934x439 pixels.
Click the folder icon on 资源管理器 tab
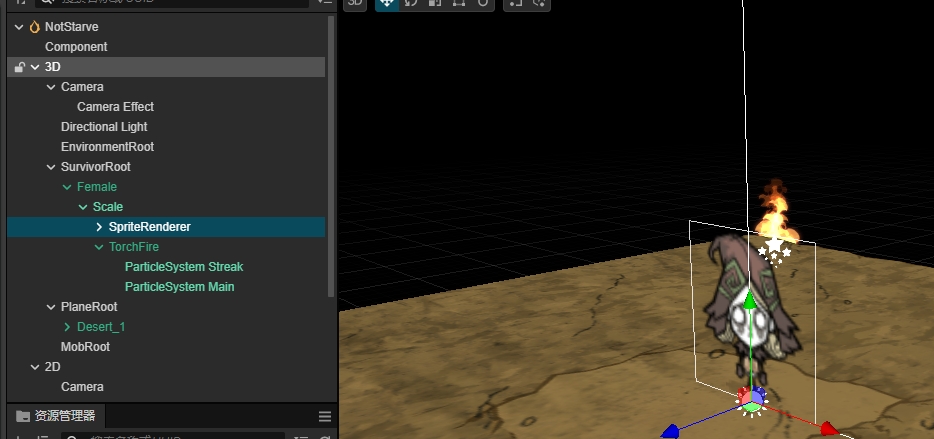click(23, 416)
